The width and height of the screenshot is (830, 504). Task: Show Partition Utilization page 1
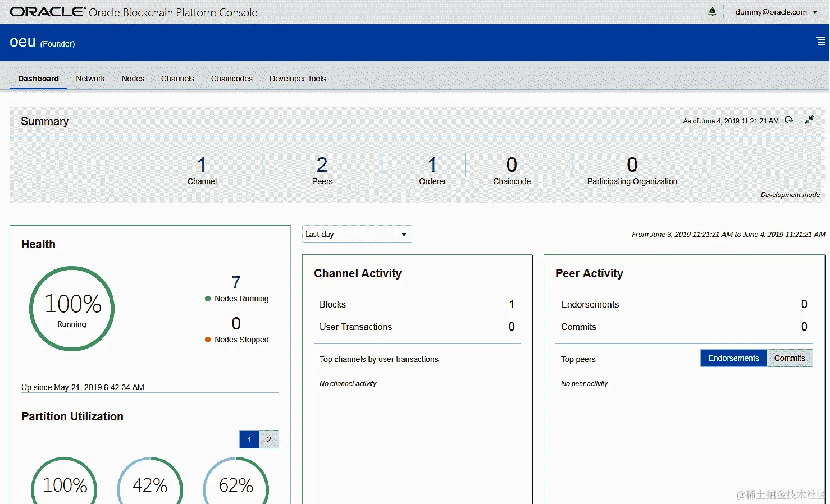click(249, 439)
